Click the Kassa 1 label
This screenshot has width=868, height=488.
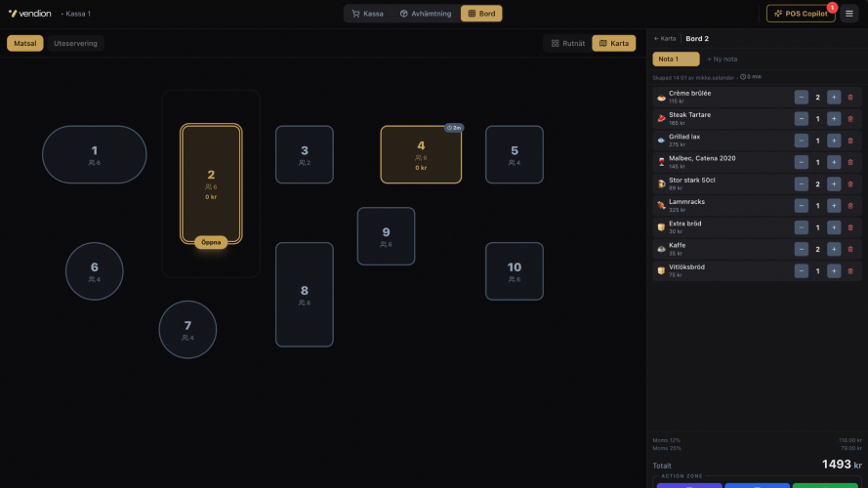[77, 14]
